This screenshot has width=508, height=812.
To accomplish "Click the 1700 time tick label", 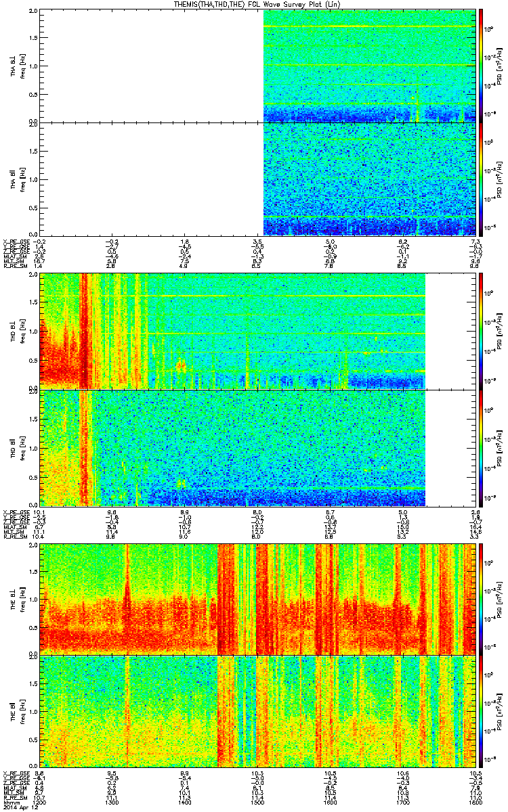I will click(403, 803).
